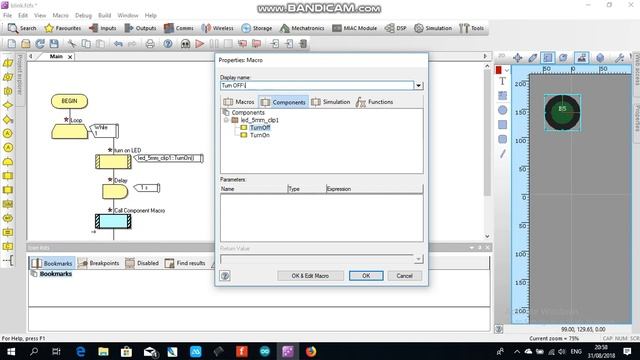Click the red color swatch
This screenshot has width=640, height=360.
coord(499,70)
